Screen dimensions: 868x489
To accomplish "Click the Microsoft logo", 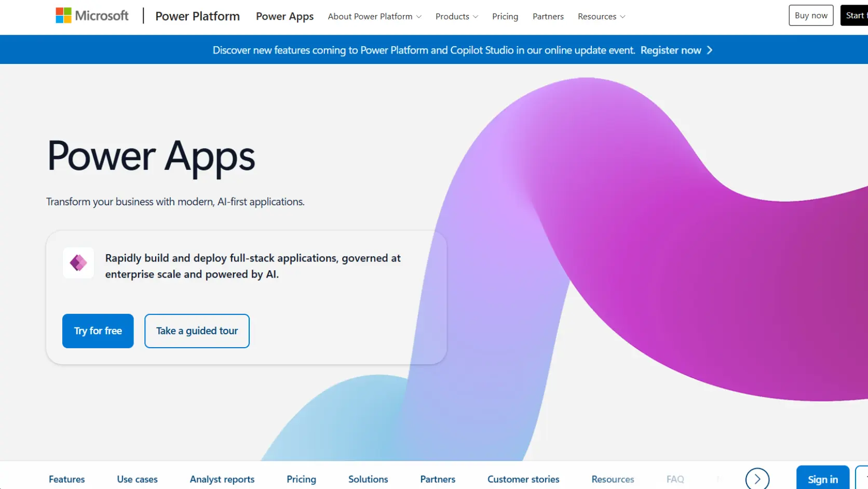I will (x=92, y=16).
